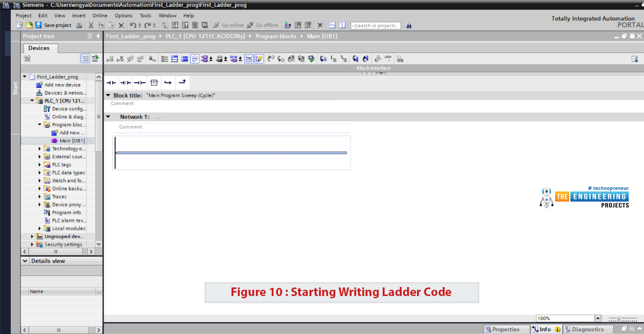This screenshot has width=644, height=334.
Task: Select Main [OB1] block in tree
Action: 68,141
